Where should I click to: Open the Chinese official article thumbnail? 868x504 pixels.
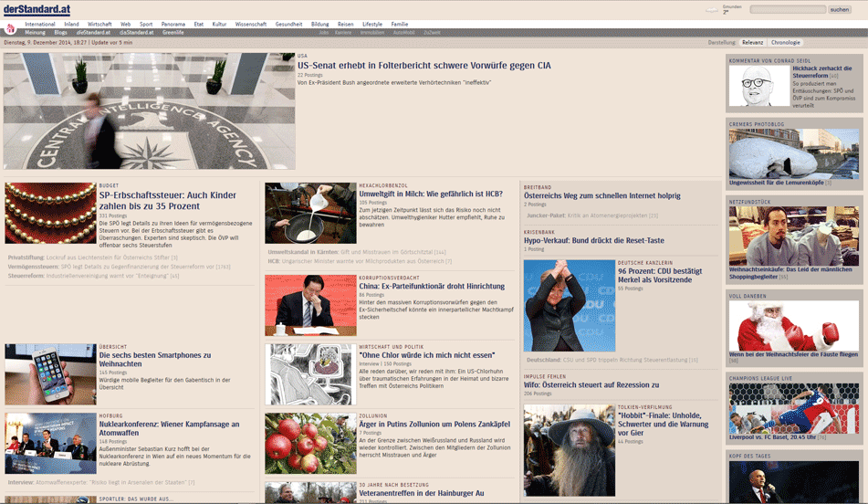pos(310,305)
